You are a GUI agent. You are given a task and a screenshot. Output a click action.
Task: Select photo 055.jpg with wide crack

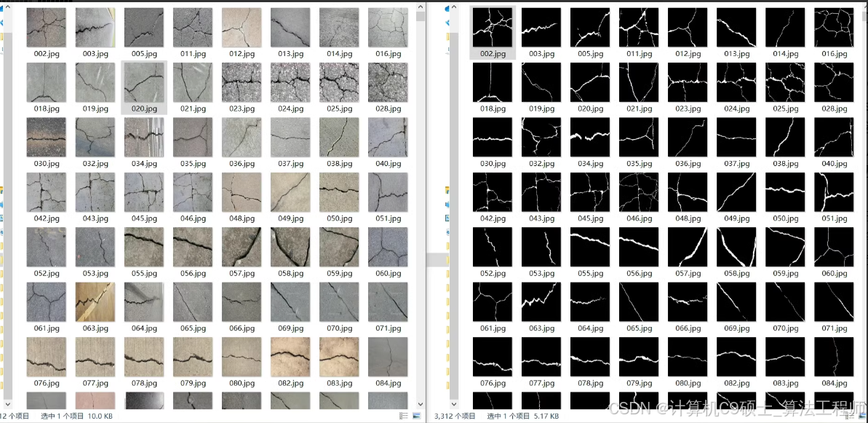tap(144, 247)
